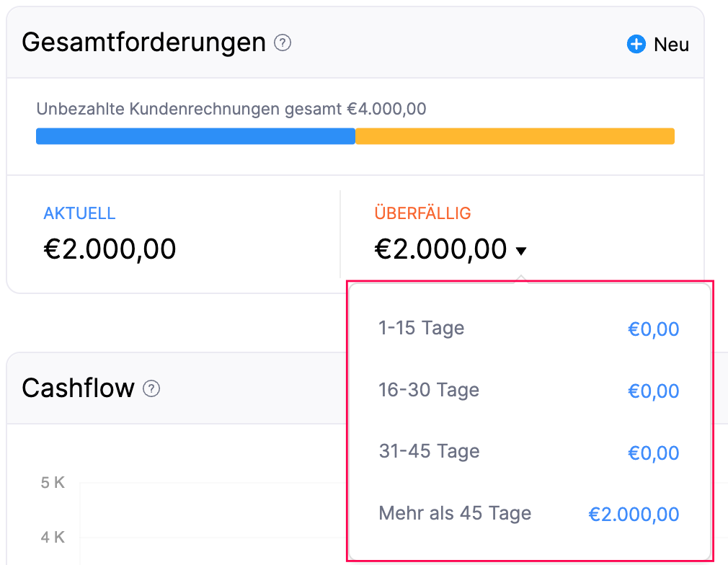
Task: Open the Cashflow help question mark icon
Action: tap(151, 389)
